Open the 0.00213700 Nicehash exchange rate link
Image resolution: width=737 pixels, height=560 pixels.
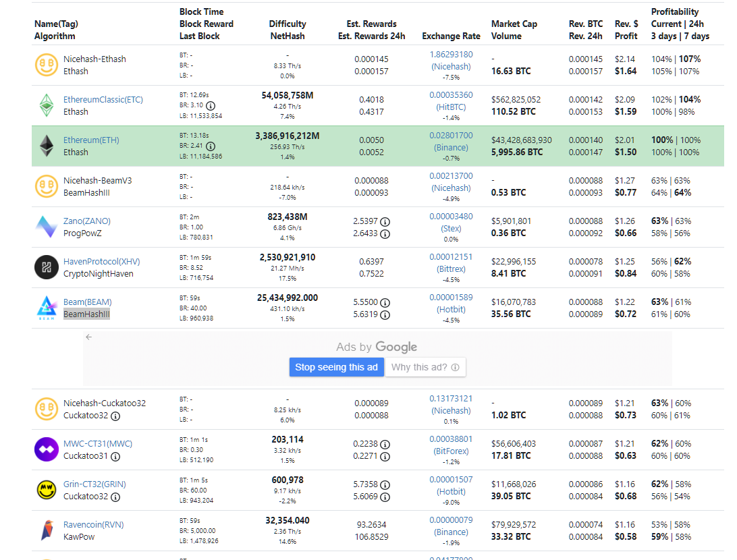pyautogui.click(x=452, y=181)
